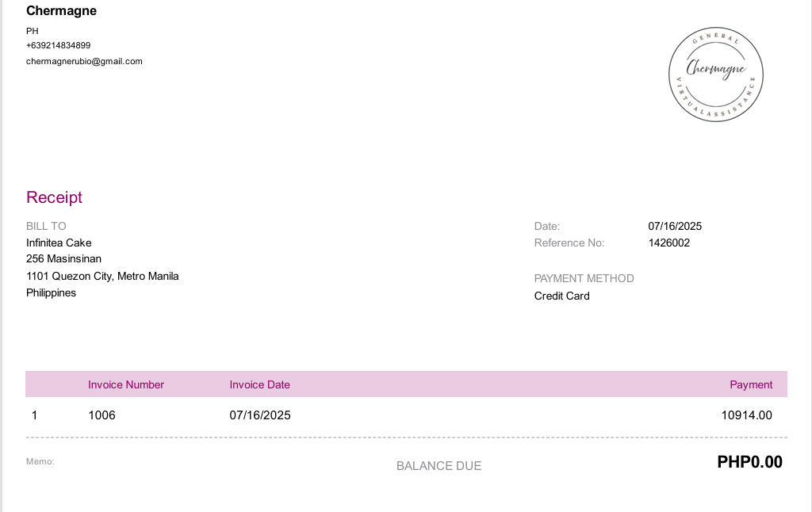812x512 pixels.
Task: Click the payment amount 10914.00
Action: click(x=746, y=415)
